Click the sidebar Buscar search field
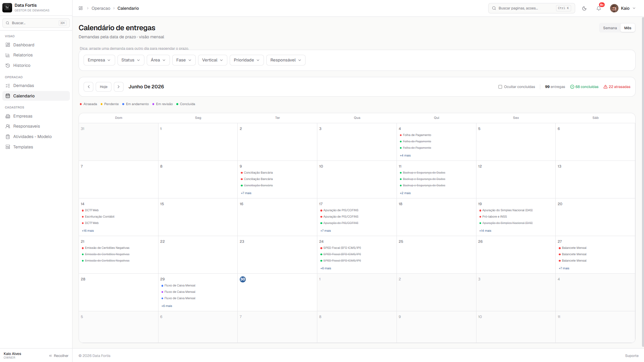 [36, 23]
